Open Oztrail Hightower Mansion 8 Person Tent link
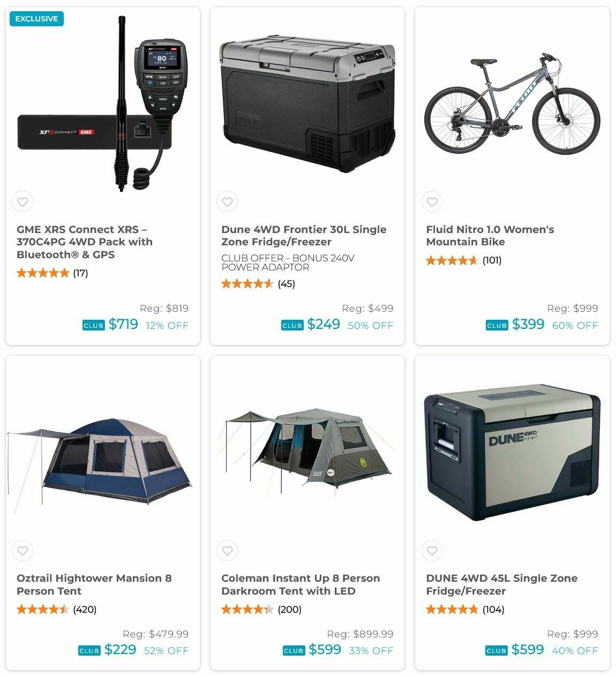616x676 pixels. pos(94,584)
